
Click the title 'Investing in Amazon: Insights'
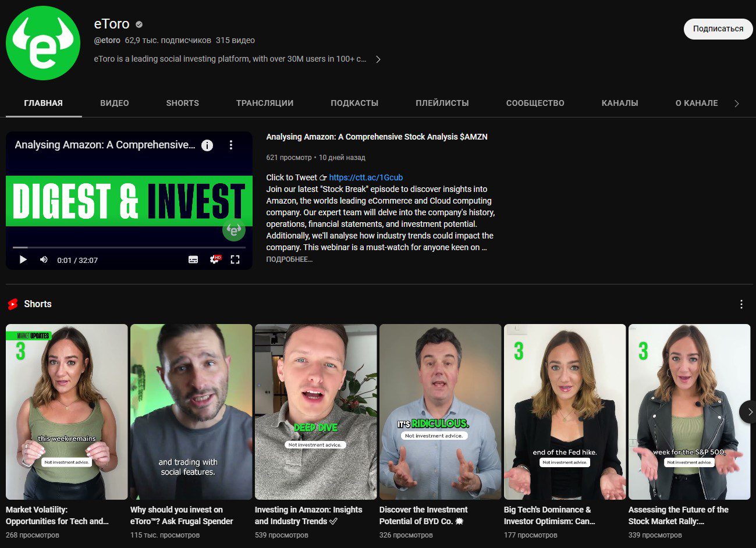tap(308, 515)
